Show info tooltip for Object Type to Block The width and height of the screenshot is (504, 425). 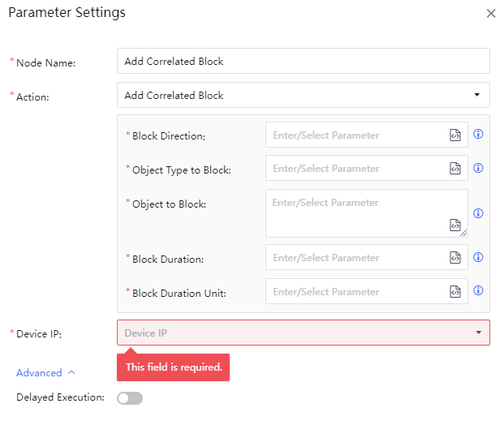point(479,168)
